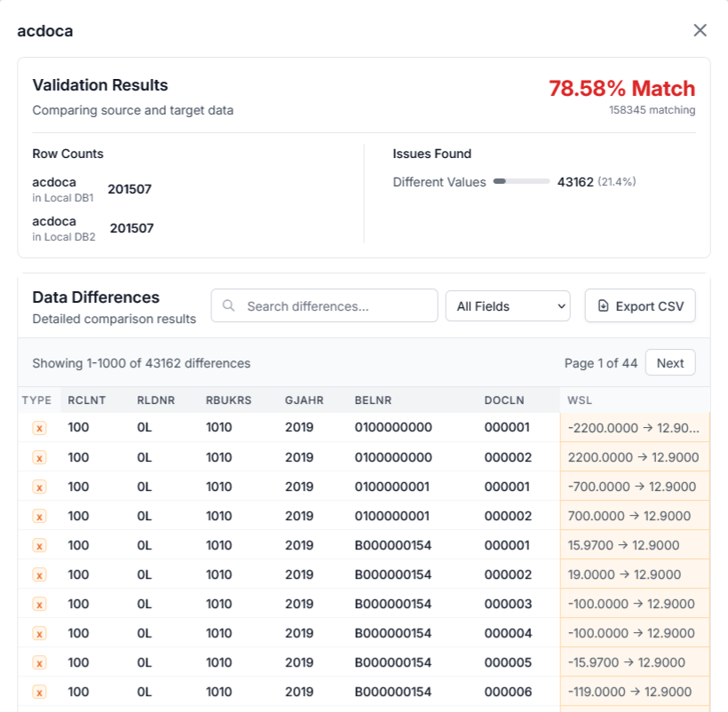This screenshot has height=712, width=728.
Task: Click x icon on row 0100000001 000001
Action: (39, 487)
